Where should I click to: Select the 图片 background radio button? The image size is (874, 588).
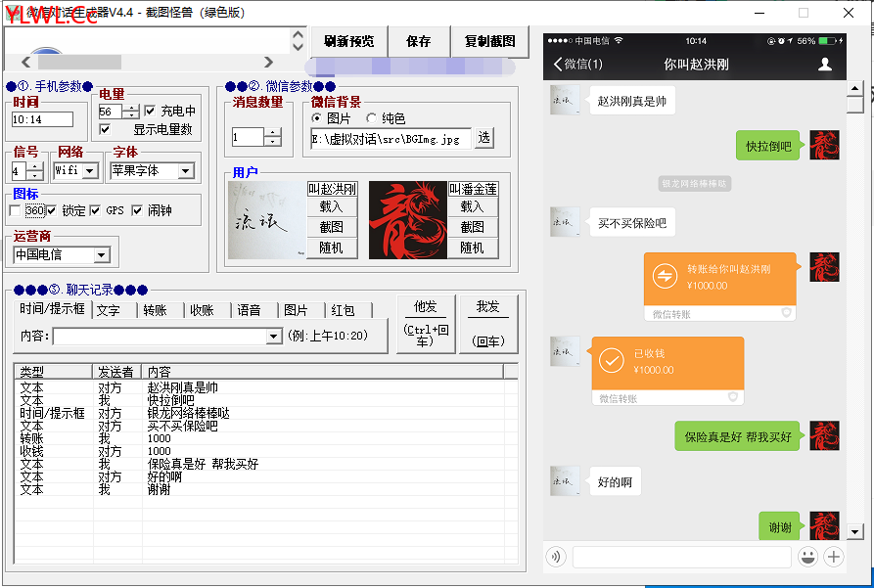point(316,117)
